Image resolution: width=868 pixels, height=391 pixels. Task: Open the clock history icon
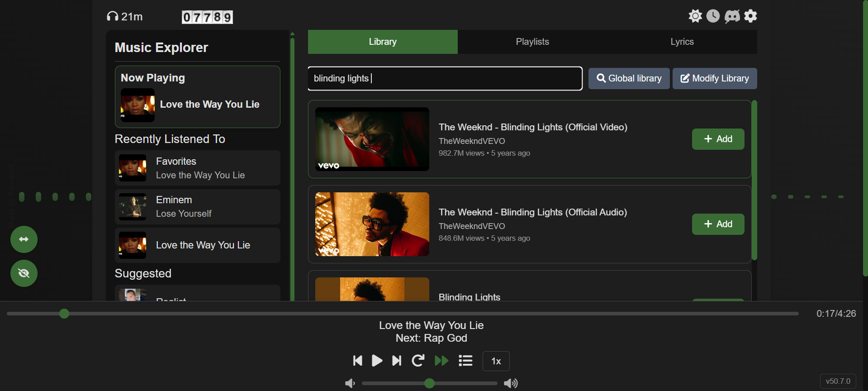[713, 16]
